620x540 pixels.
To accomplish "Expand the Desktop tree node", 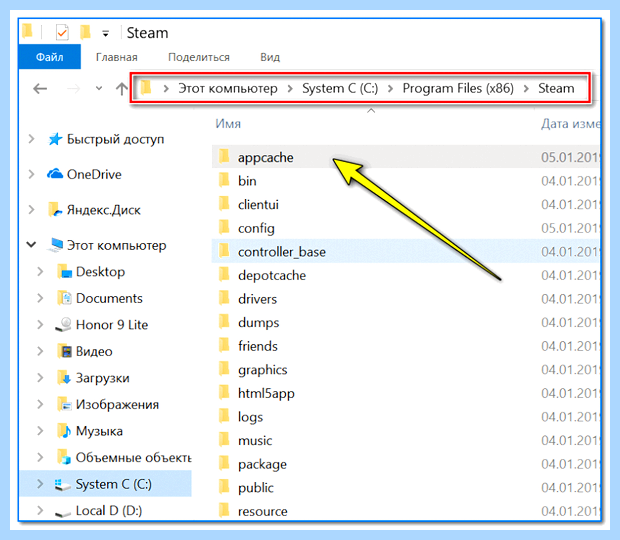I will (40, 272).
